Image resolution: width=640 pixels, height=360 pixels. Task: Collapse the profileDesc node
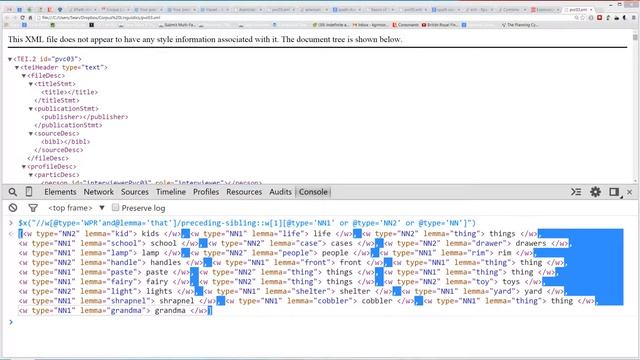pos(24,167)
